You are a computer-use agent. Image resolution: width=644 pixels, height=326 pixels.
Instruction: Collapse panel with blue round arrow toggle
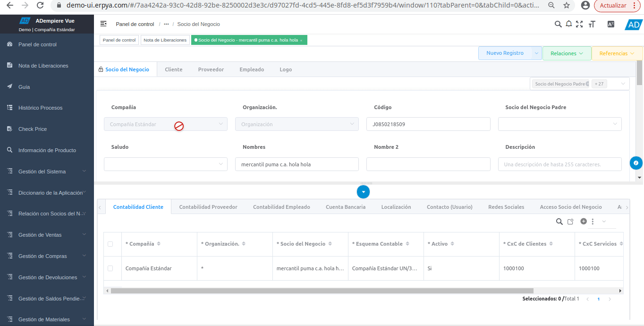363,192
